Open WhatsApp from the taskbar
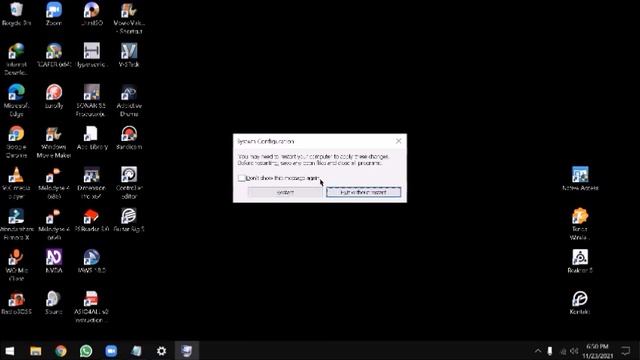 click(x=86, y=351)
